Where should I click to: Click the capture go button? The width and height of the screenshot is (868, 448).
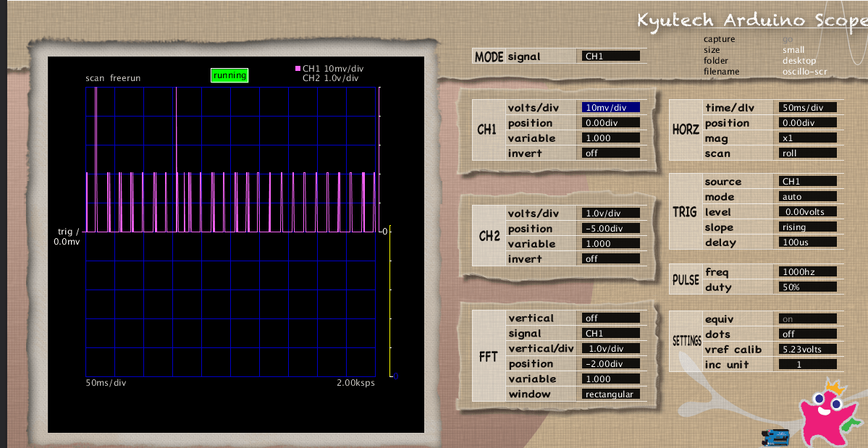tap(787, 39)
